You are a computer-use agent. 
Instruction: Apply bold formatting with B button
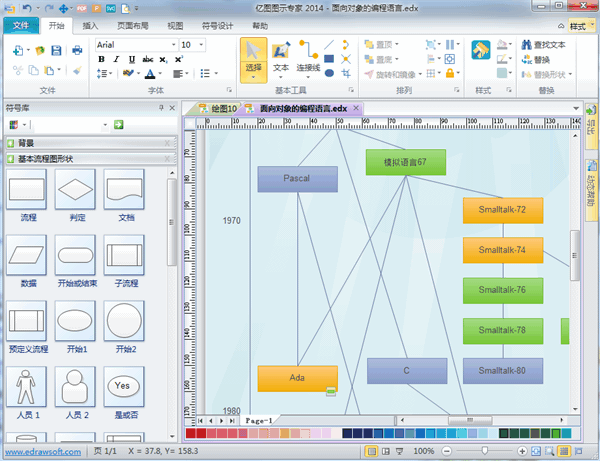tap(102, 59)
